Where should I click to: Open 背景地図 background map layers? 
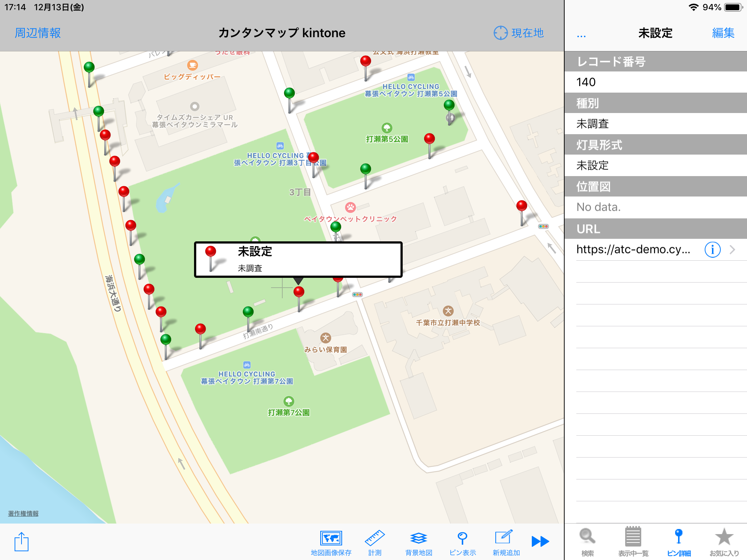pos(419,543)
